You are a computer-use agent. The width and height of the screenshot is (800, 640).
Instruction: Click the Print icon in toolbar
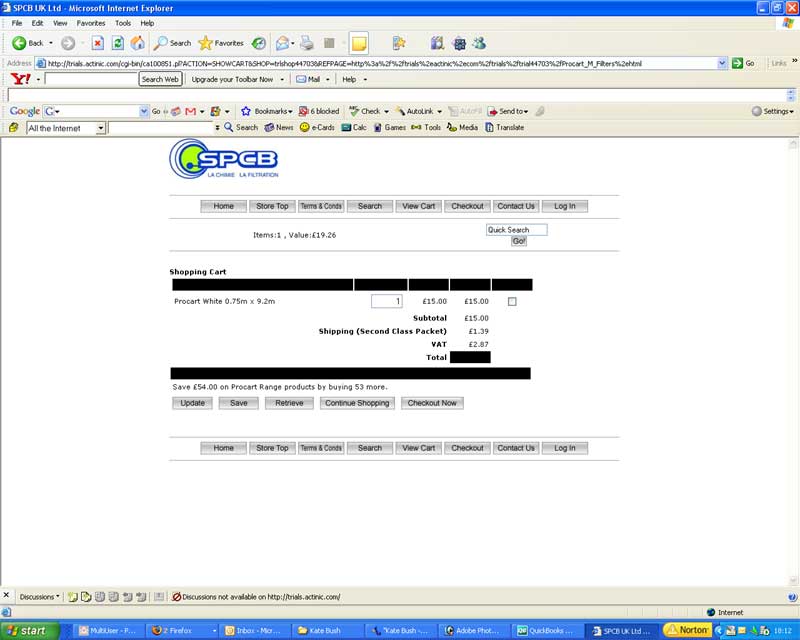point(307,43)
